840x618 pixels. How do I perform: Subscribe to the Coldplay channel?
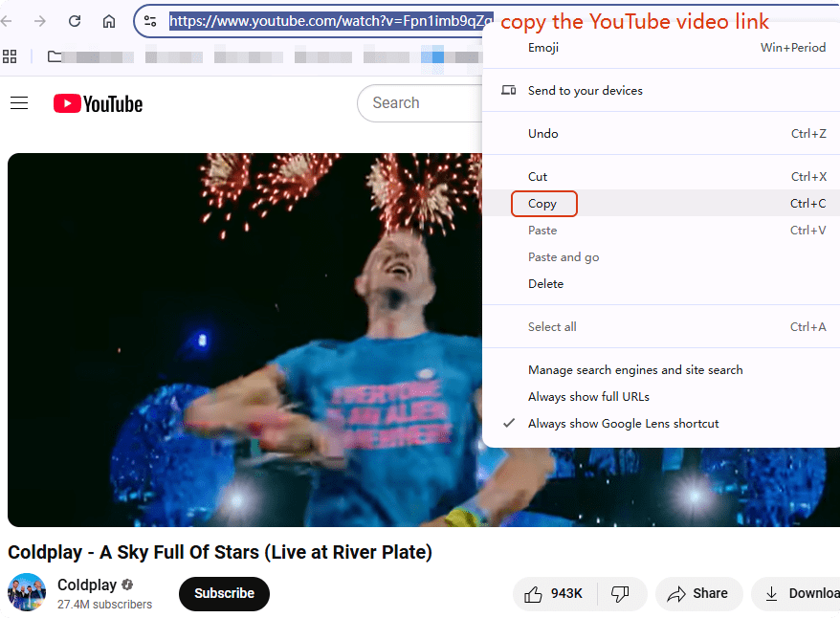pos(224,593)
